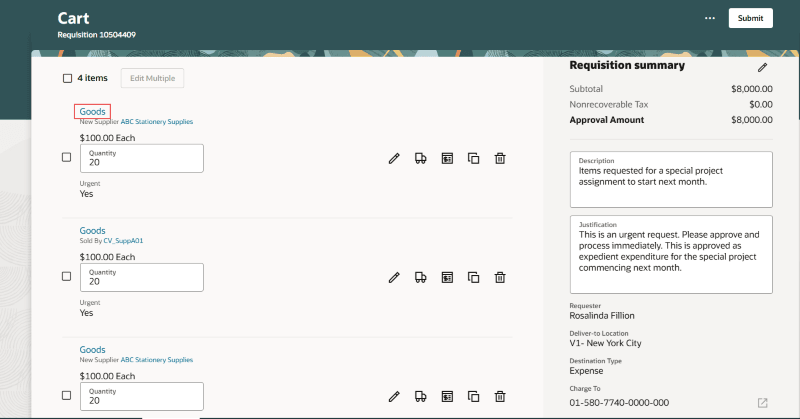Click requester name Rosalinda Fillion
Screen dimensions: 800x419
tap(602, 315)
